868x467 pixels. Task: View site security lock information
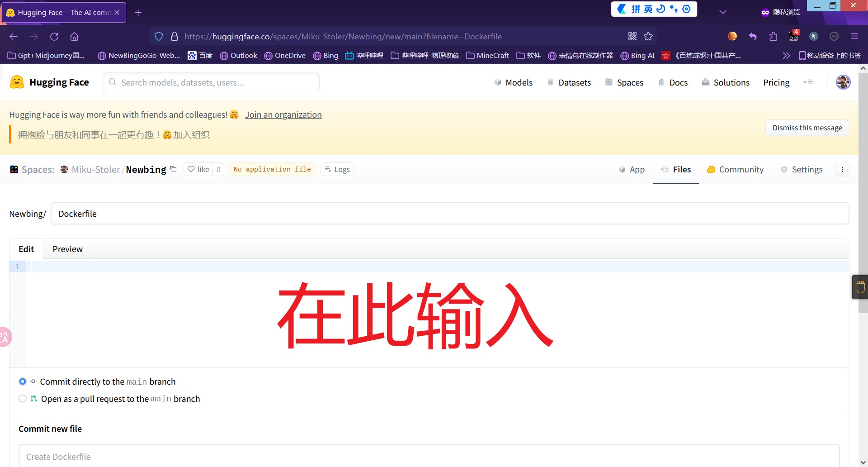[x=175, y=37]
